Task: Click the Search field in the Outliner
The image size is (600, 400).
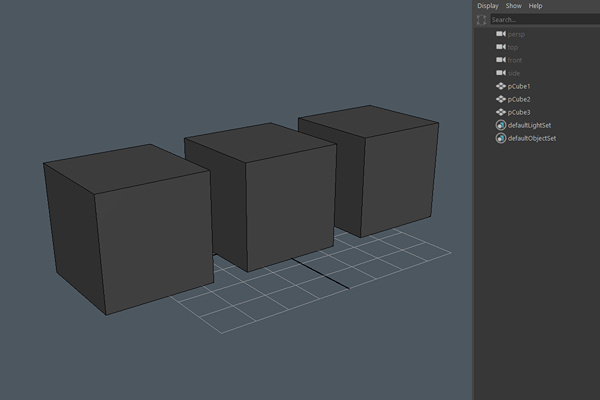Action: (542, 19)
